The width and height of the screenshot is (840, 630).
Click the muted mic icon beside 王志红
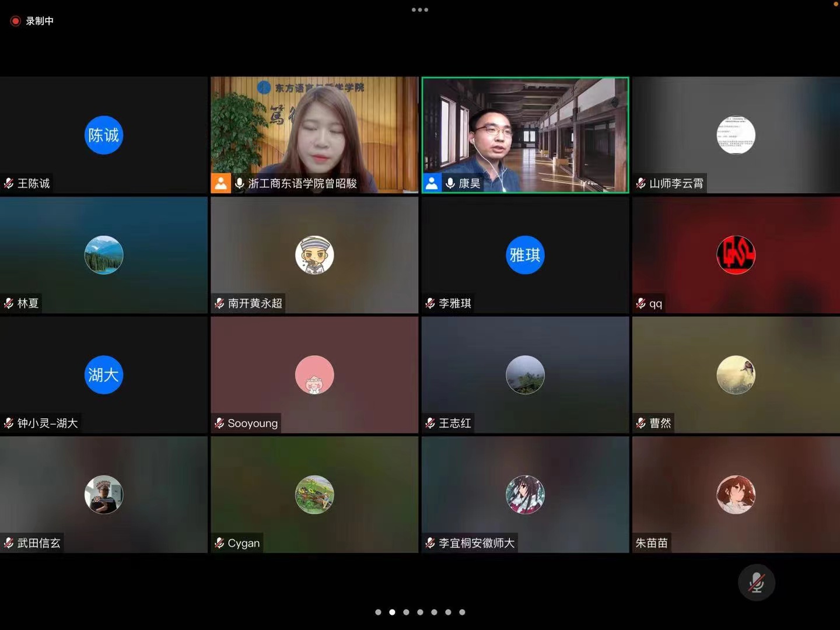(x=430, y=423)
